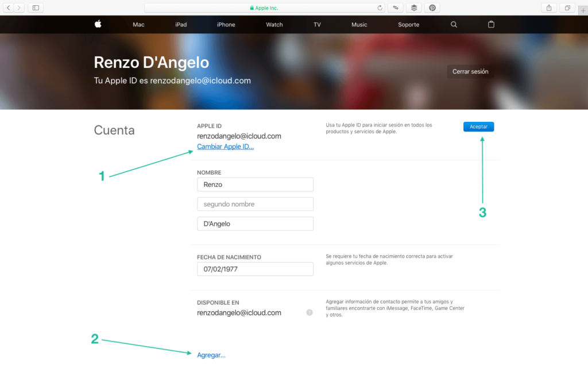
Task: Click the Cuenta section heading
Action: (x=114, y=130)
